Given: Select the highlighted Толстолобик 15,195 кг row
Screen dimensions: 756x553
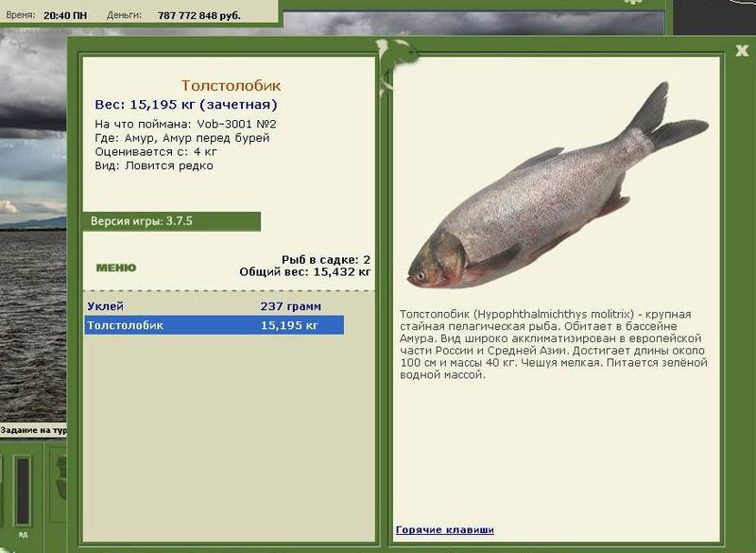Looking at the screenshot, I should pos(215,325).
